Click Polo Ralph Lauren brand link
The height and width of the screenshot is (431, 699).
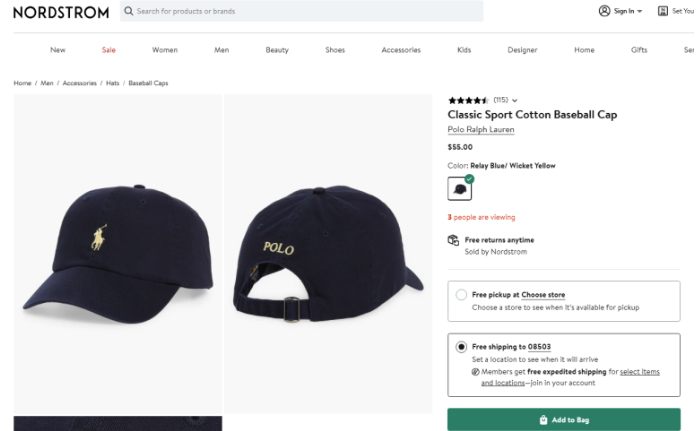tap(482, 129)
